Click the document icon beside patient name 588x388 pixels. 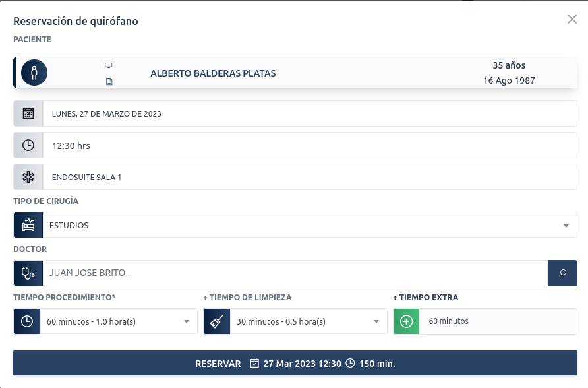(109, 82)
